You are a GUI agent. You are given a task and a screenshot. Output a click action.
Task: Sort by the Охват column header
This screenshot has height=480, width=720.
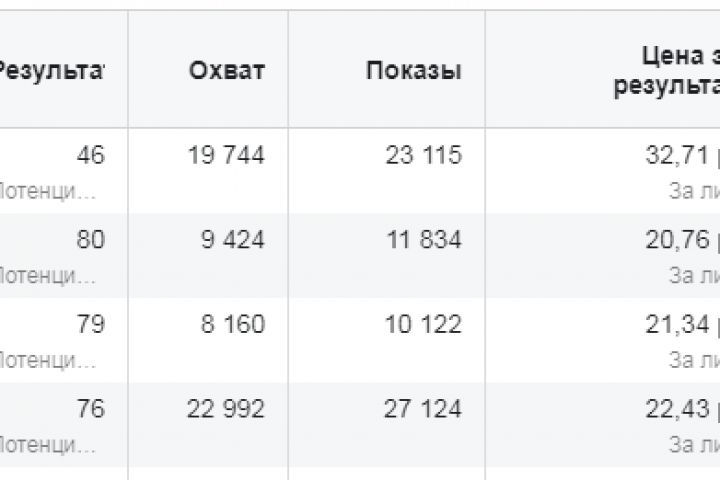(x=229, y=71)
